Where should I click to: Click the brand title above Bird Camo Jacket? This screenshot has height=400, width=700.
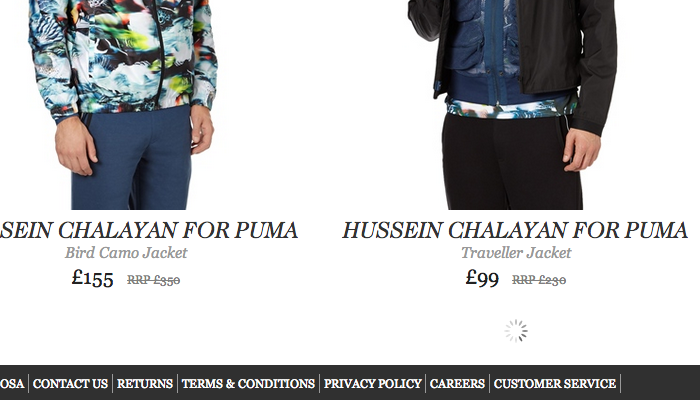click(x=149, y=230)
